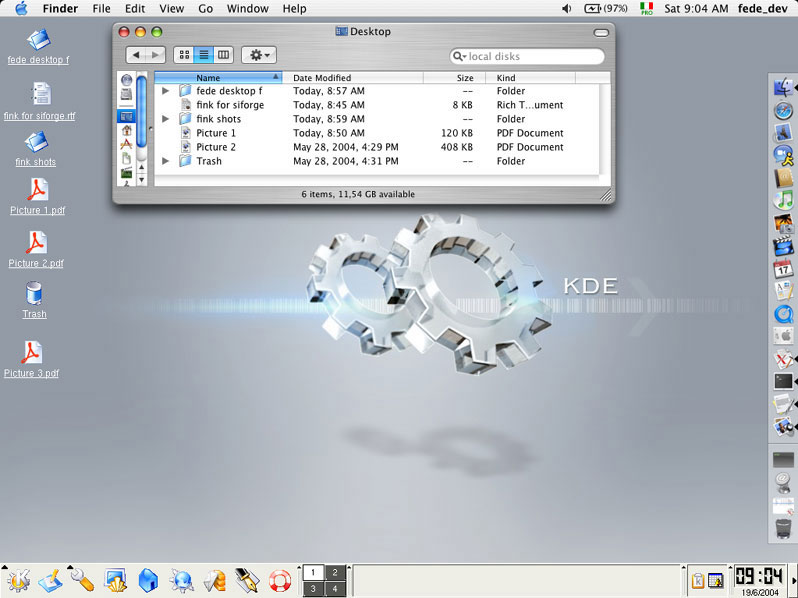Open iPhoto in the Dock
The image size is (798, 598).
tap(783, 223)
